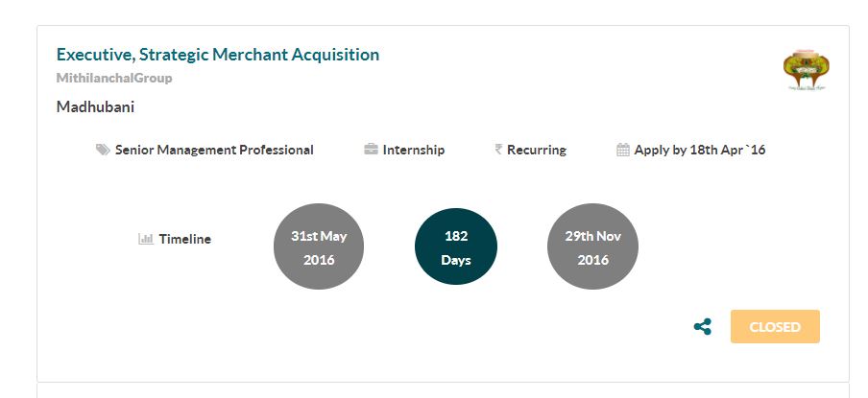This screenshot has height=398, width=868.
Task: Open the Executive, Strategic Merchant Acquisition title
Action: [218, 55]
